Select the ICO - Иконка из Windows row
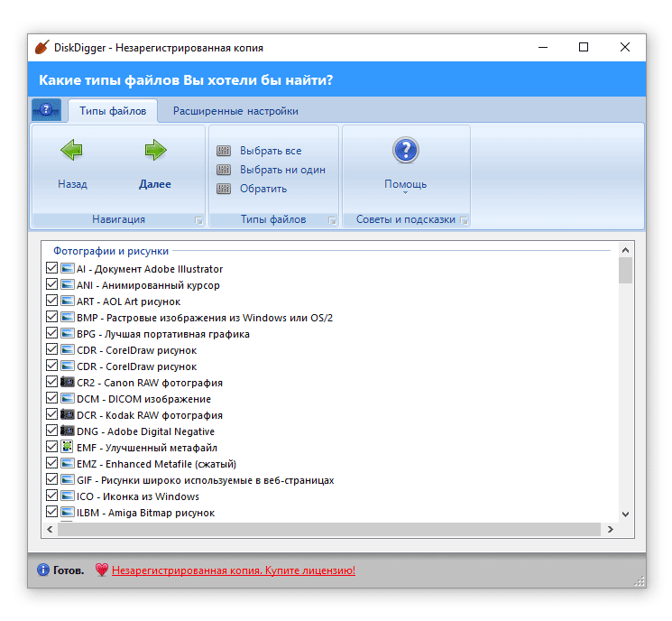 [138, 496]
